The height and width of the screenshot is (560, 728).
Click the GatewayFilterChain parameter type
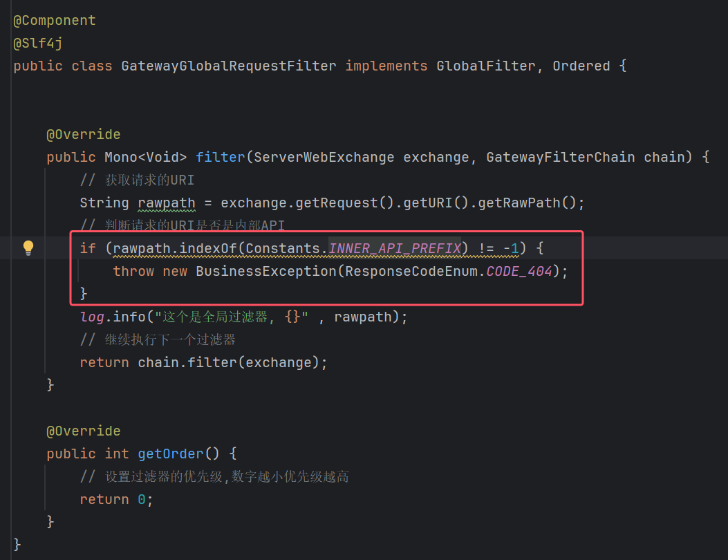(561, 158)
